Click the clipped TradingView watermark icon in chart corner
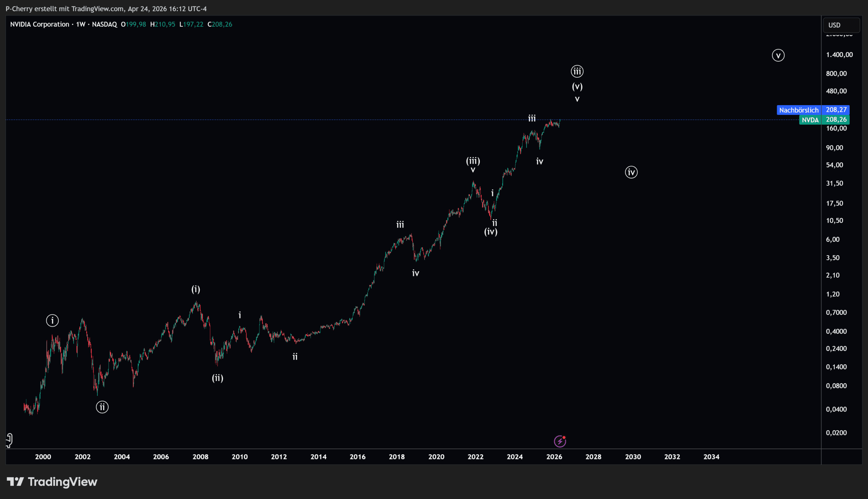Image resolution: width=868 pixels, height=499 pixels. coord(9,440)
